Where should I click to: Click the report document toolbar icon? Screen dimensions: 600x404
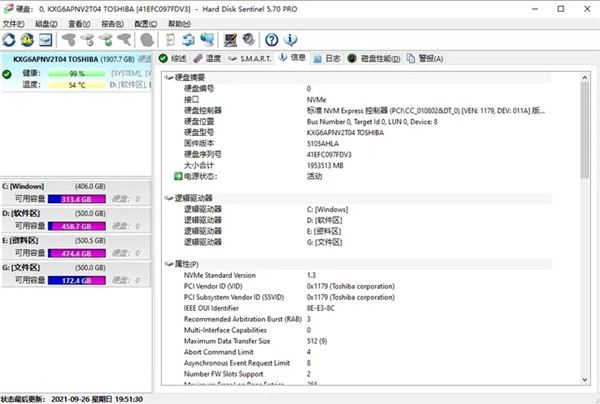[170, 40]
